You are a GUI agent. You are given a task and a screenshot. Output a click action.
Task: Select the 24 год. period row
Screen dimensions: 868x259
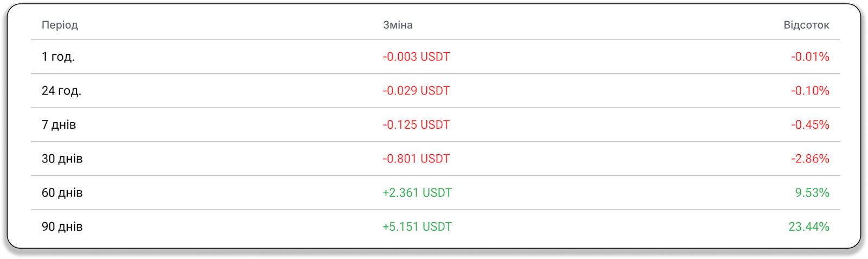(x=436, y=91)
